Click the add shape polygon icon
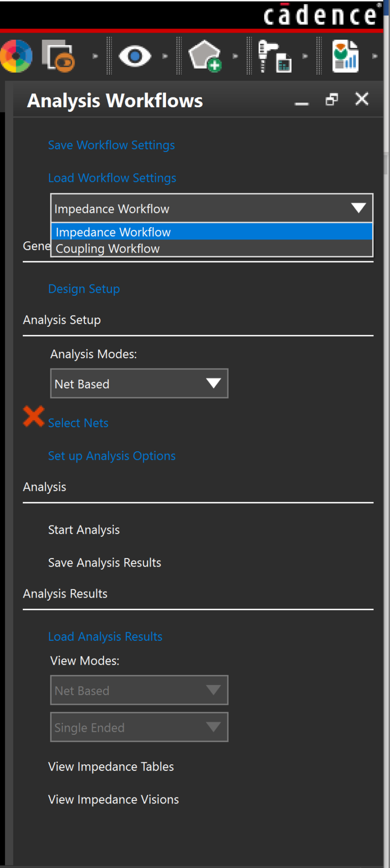390x868 pixels. pyautogui.click(x=205, y=55)
